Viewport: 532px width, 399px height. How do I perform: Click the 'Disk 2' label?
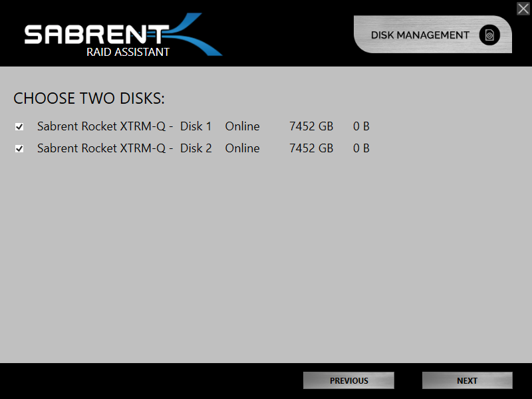[x=196, y=148]
